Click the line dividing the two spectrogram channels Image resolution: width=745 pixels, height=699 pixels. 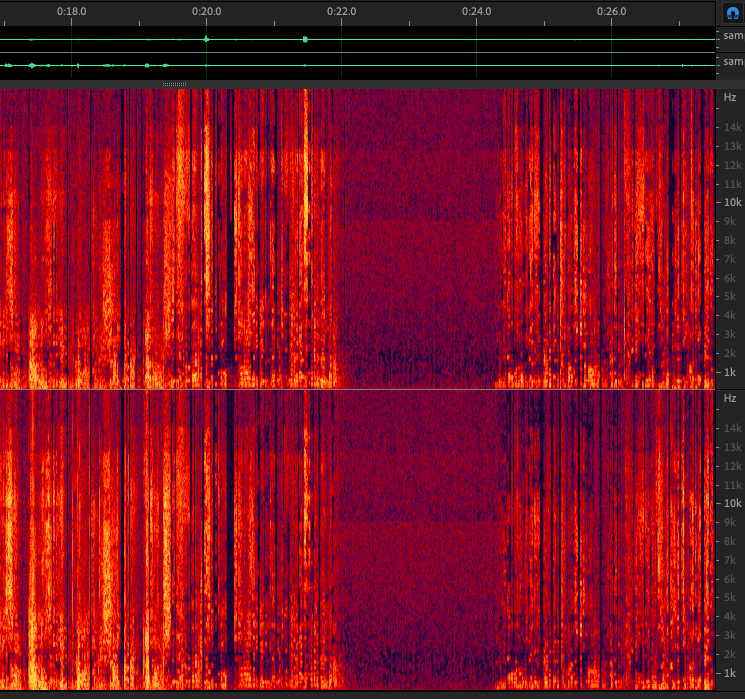[x=360, y=389]
